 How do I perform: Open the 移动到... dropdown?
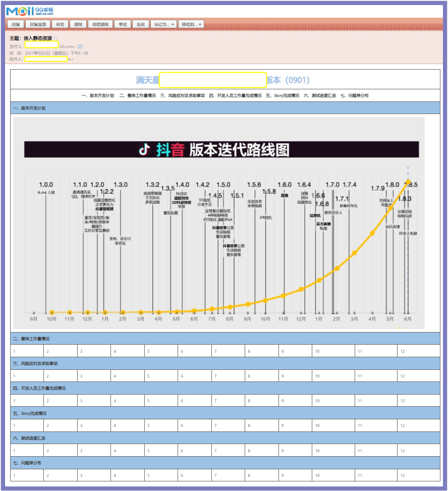[x=191, y=24]
